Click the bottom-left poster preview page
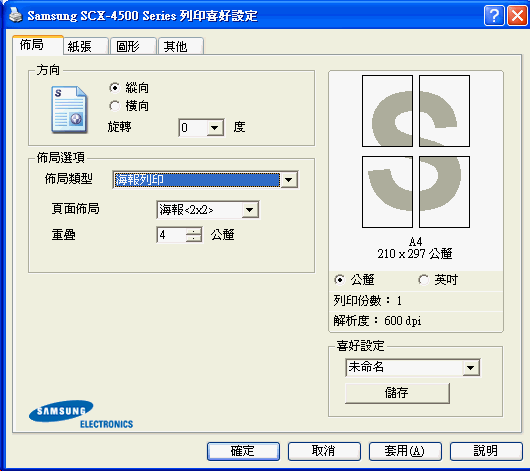Screen dimensions: 530x471 [387, 192]
